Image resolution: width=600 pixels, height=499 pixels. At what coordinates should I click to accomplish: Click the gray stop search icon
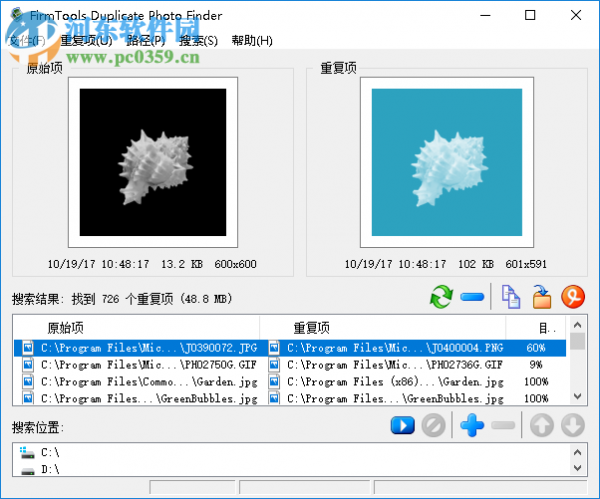434,425
